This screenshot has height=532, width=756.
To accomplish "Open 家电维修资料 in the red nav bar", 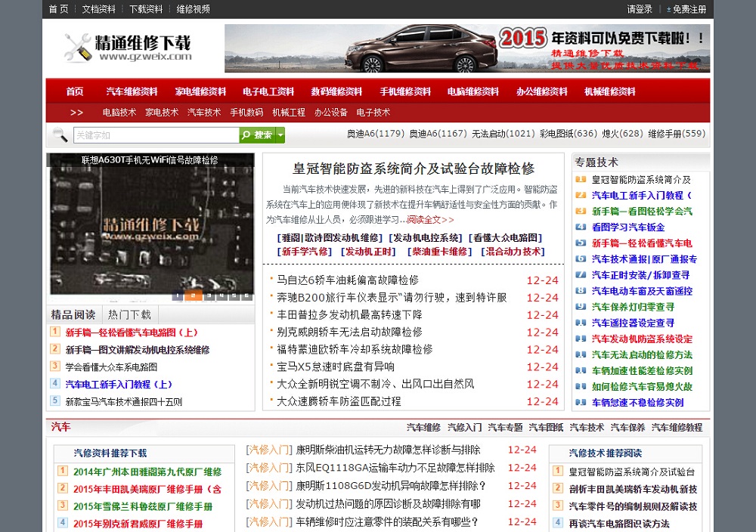I will click(200, 91).
